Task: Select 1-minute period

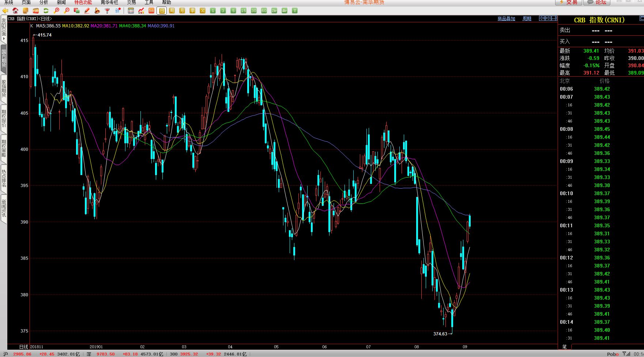Action: coord(213,11)
